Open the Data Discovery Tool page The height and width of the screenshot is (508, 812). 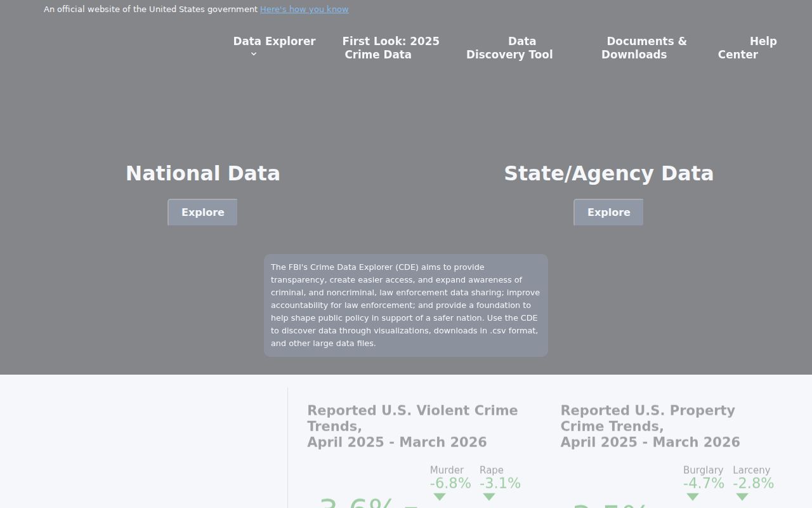click(509, 48)
